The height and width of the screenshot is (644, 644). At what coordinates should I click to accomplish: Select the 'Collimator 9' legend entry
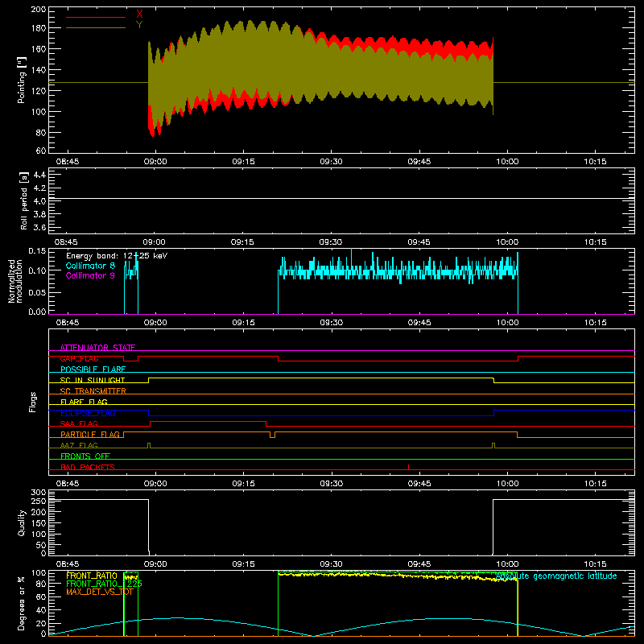click(90, 275)
